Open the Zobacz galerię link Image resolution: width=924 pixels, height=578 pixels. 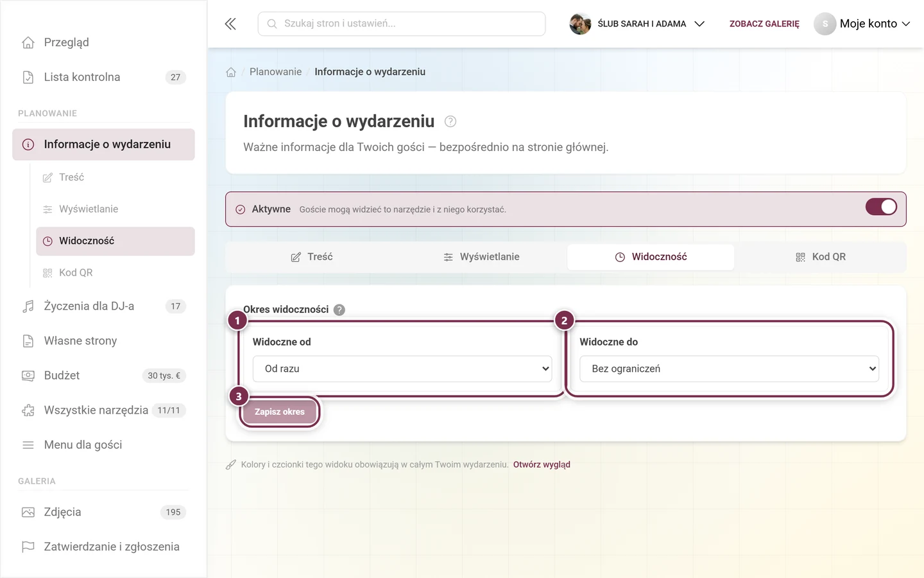pos(764,24)
